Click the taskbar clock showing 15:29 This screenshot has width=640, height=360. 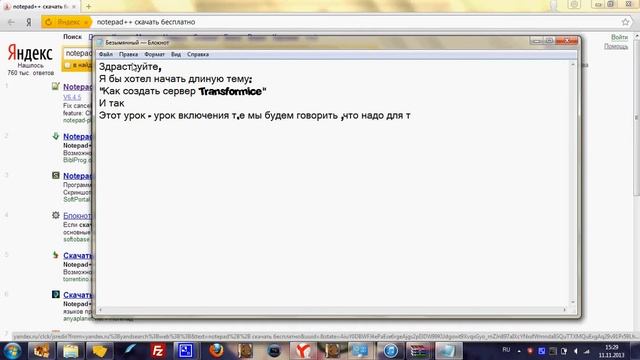point(611,351)
